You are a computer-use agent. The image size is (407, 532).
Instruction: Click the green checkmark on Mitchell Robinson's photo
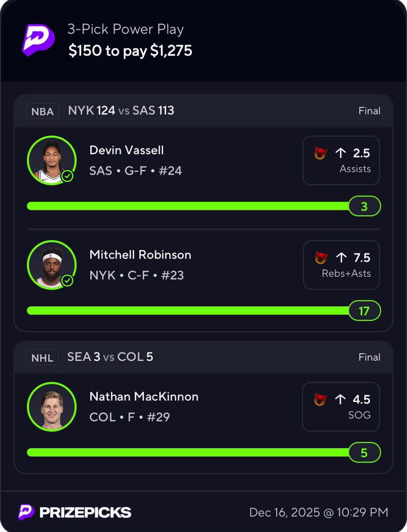pos(67,281)
